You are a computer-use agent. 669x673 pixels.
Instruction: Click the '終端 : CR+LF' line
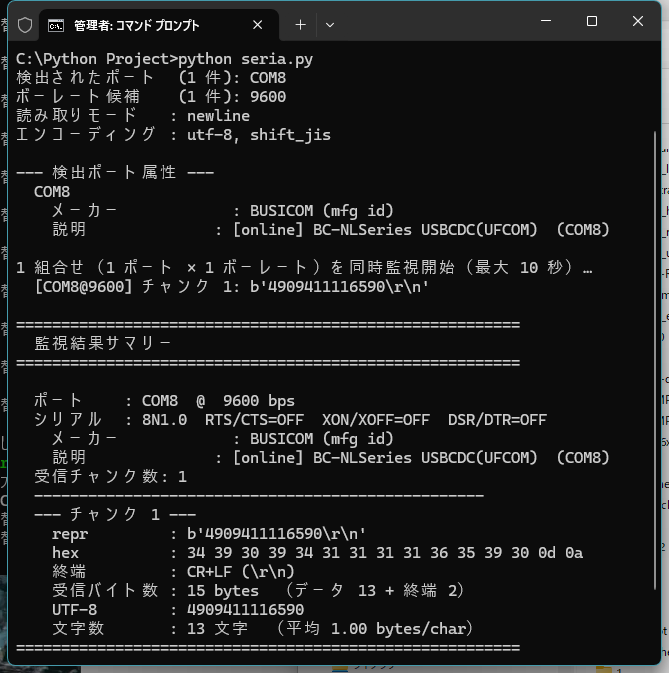173,572
